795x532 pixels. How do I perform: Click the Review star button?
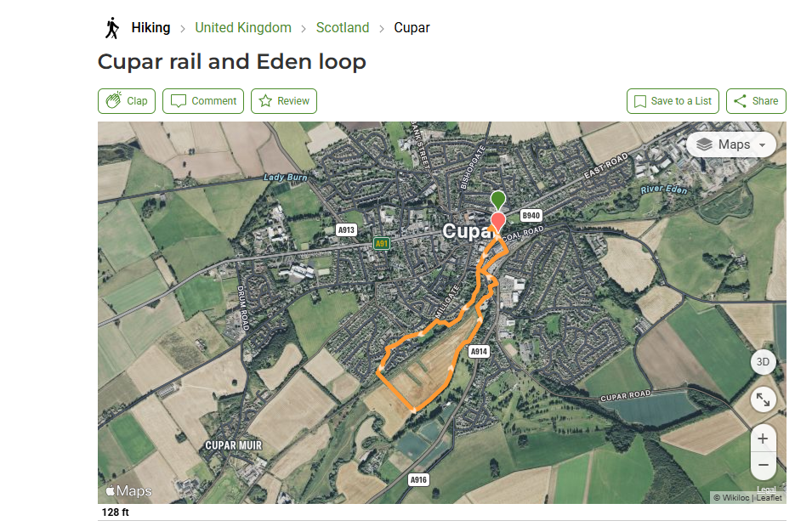[284, 101]
